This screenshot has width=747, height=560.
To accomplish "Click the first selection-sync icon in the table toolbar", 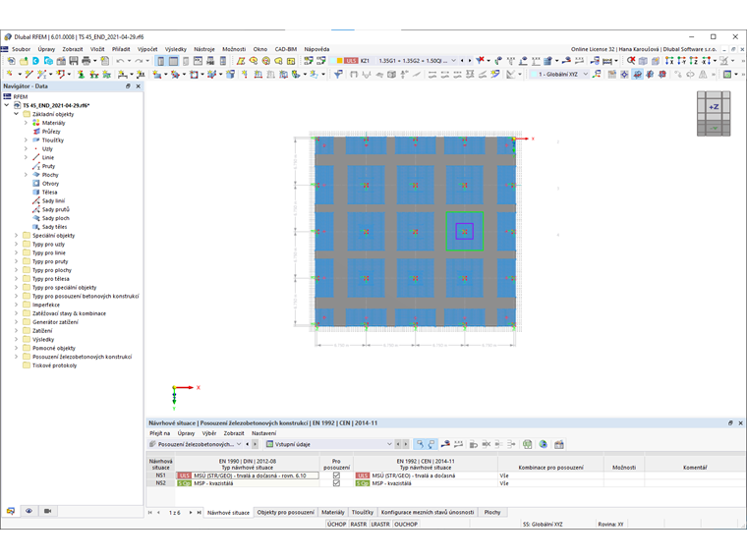I will click(x=420, y=444).
